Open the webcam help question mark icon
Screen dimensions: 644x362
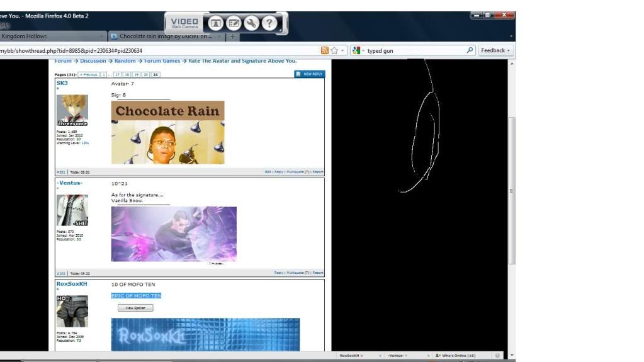[269, 23]
